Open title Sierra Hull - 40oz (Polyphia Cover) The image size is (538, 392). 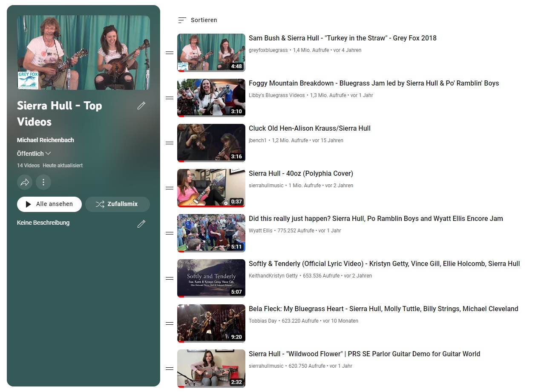click(301, 174)
